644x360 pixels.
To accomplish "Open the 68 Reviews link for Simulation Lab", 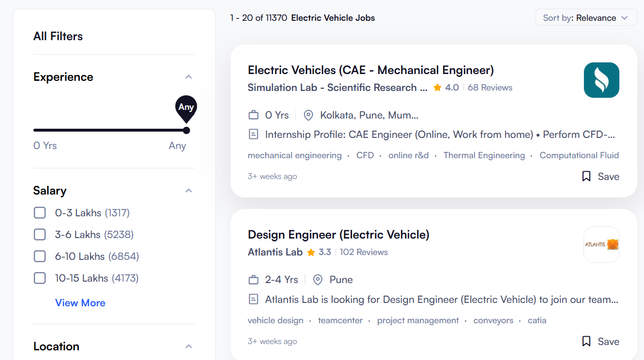I will pos(490,88).
